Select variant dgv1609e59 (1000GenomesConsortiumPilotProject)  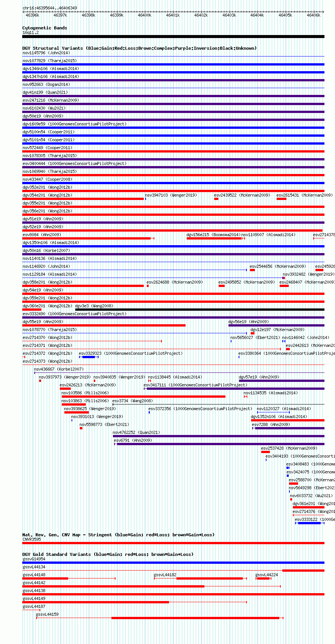(75, 124)
